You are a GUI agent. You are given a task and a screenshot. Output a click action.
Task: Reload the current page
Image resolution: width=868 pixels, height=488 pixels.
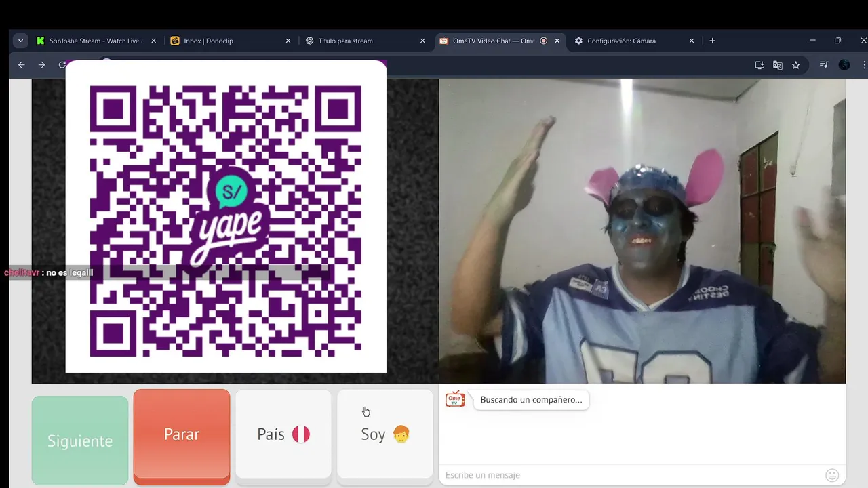point(62,65)
